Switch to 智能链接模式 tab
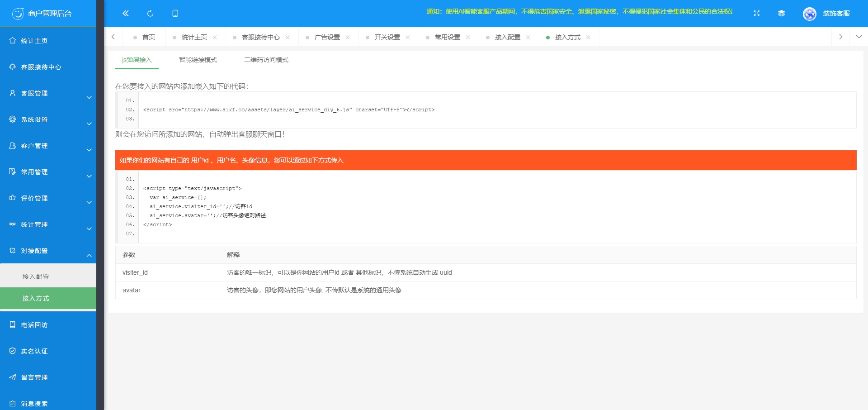The width and height of the screenshot is (868, 410). (198, 60)
